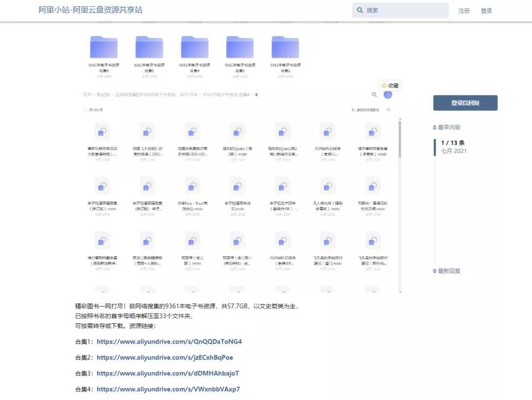Click the 登录 menu item in the header
The width and height of the screenshot is (532, 400).
pyautogui.click(x=486, y=10)
